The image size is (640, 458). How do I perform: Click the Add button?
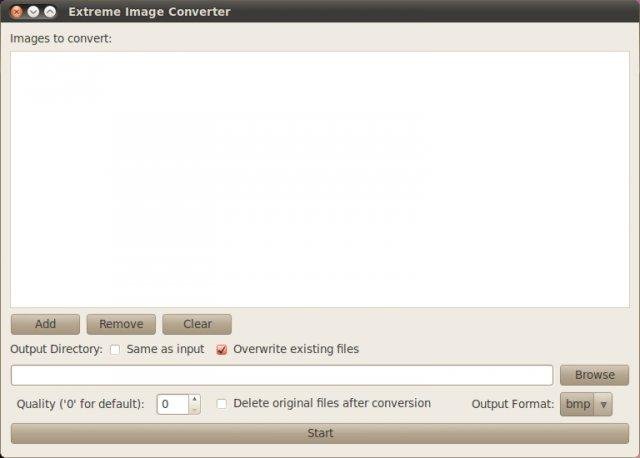[x=45, y=324]
